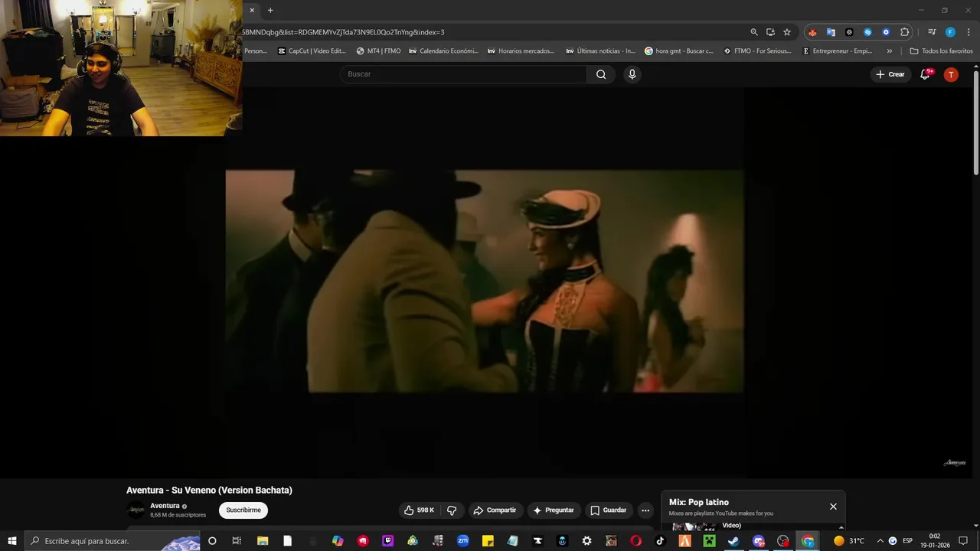Screen dimensions: 980x551
Task: Show hidden system tray icons
Action: (880, 540)
